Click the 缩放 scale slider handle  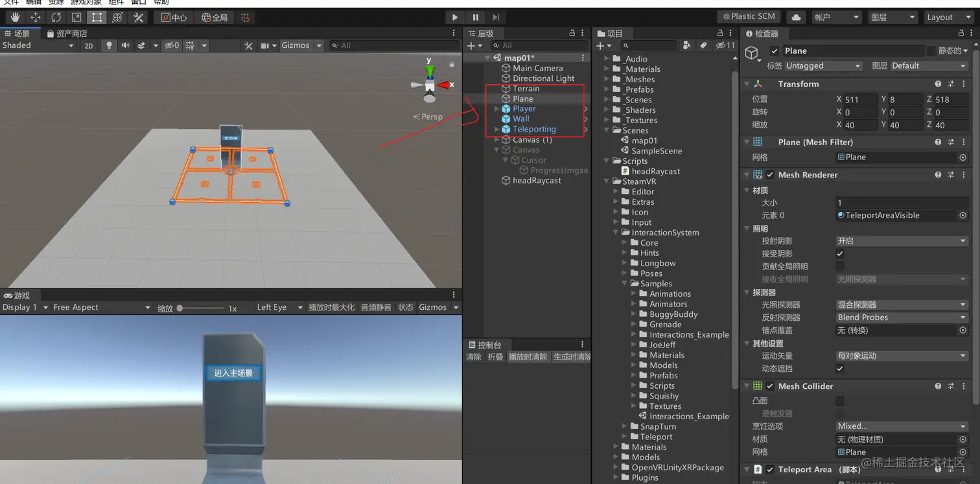(x=180, y=308)
